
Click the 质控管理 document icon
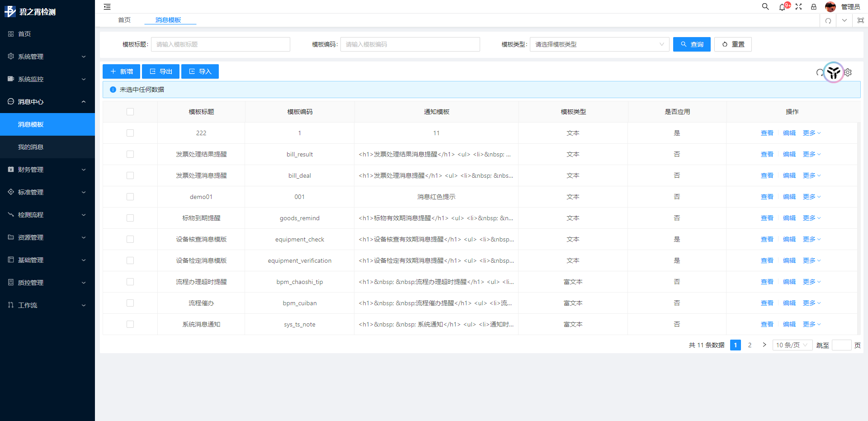[11, 283]
